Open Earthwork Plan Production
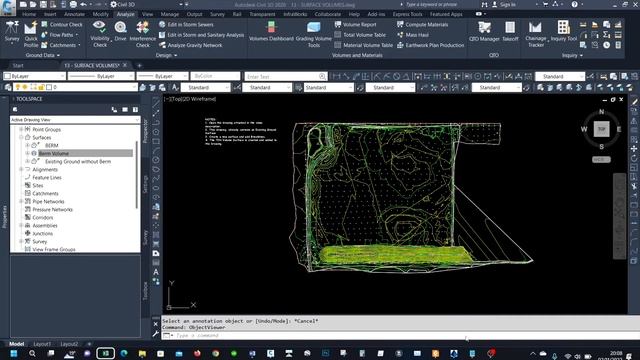The width and height of the screenshot is (640, 360). pyautogui.click(x=430, y=45)
